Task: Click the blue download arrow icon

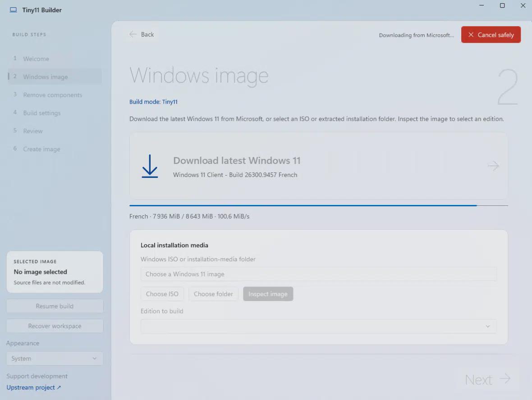Action: (x=150, y=166)
